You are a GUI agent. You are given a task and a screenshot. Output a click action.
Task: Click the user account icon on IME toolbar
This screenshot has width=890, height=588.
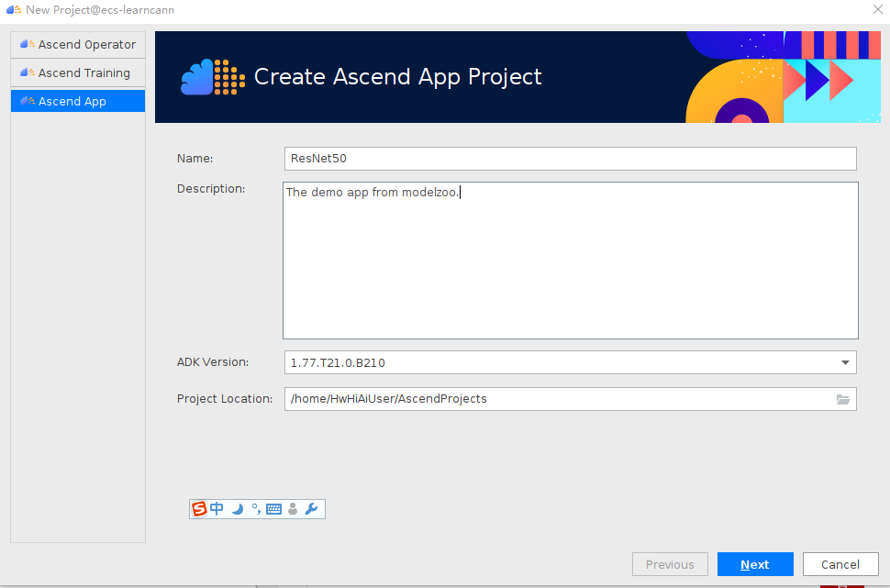(293, 509)
